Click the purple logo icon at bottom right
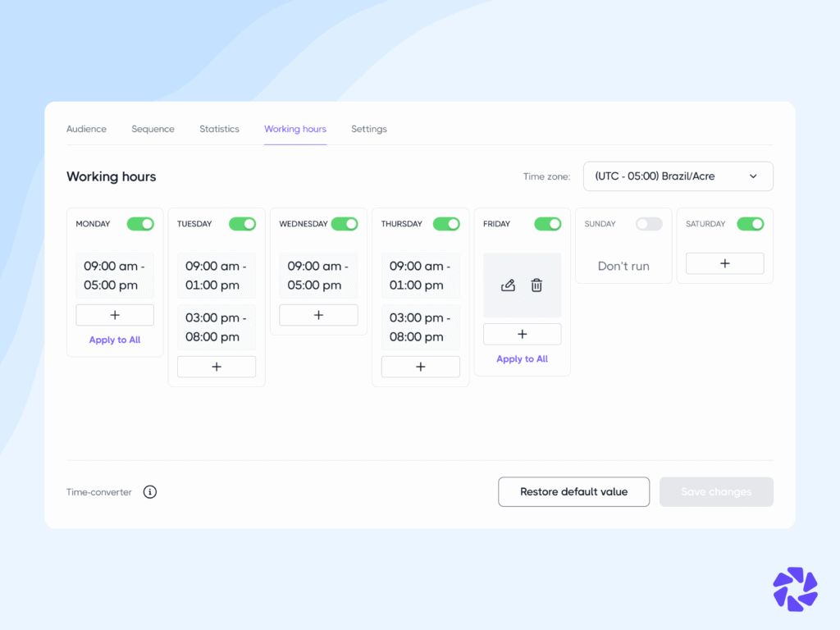Viewport: 840px width, 630px height. [x=794, y=589]
